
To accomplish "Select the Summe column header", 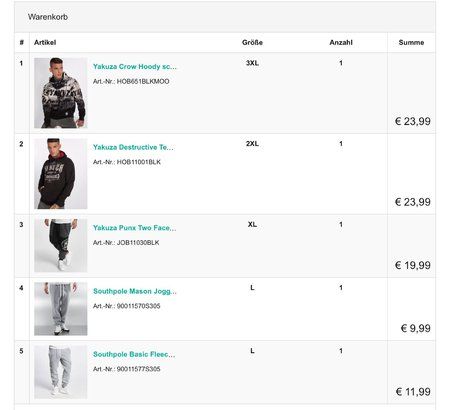I will 411,42.
